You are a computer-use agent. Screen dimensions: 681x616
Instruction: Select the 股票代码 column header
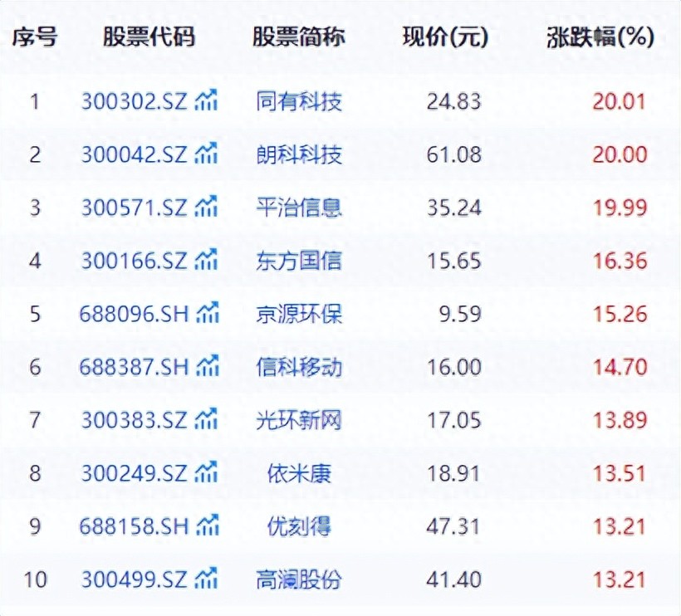(x=149, y=37)
